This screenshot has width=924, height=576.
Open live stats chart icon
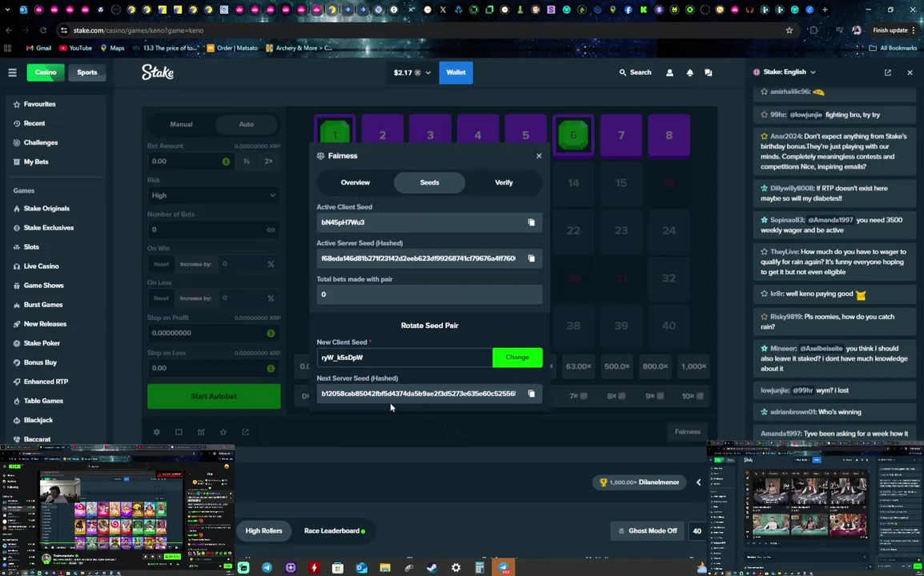(x=201, y=432)
